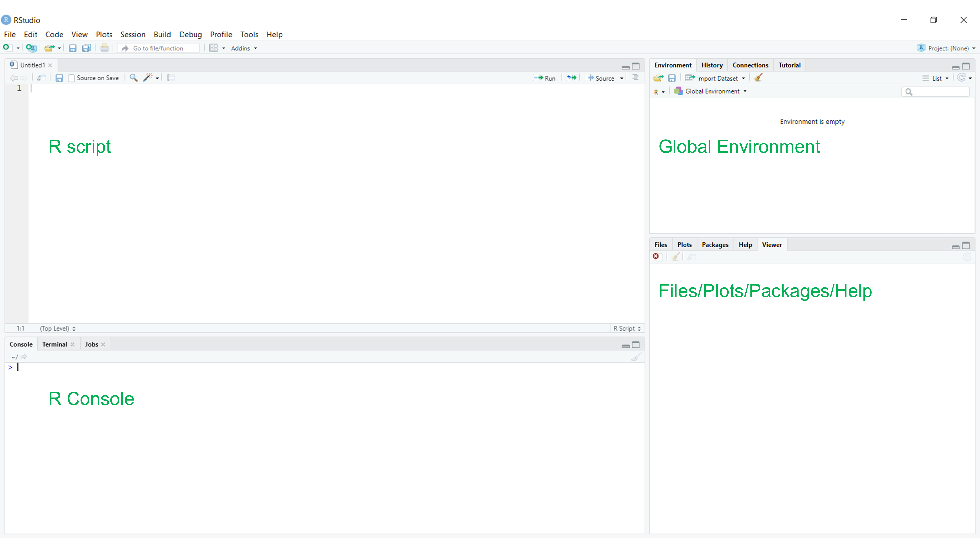Open R language dropdown in Environment pane

point(659,92)
